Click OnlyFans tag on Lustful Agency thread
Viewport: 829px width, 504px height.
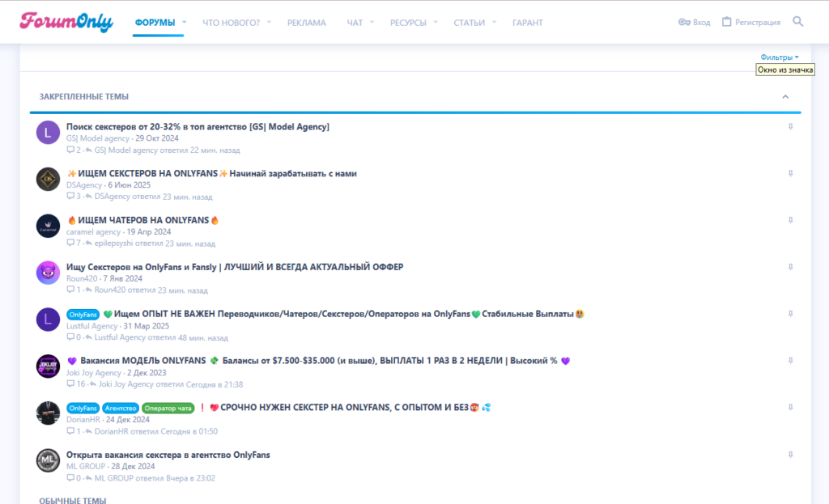83,315
